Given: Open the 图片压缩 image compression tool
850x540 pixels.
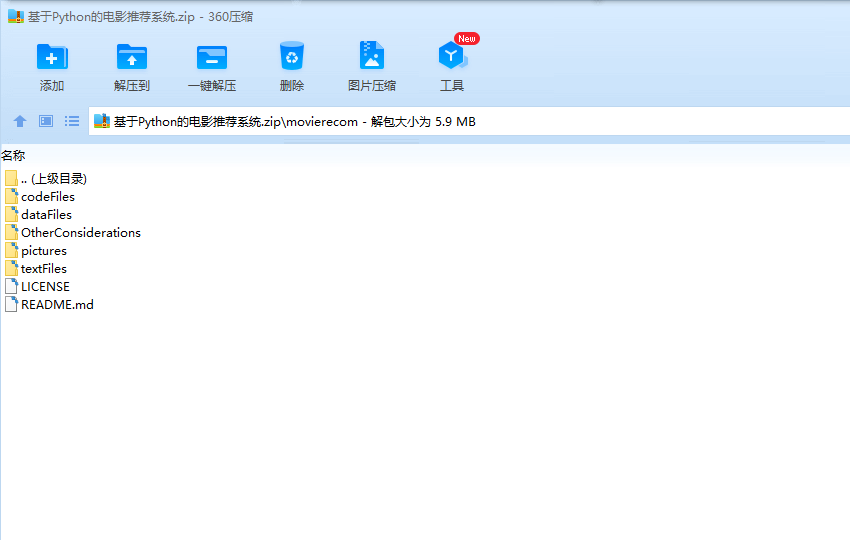Looking at the screenshot, I should point(372,55).
